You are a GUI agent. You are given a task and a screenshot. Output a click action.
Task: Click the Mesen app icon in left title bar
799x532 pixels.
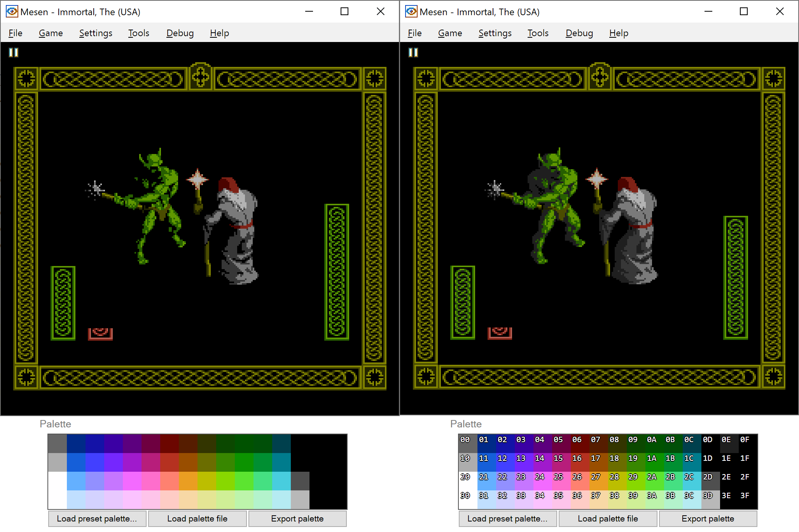[12, 12]
